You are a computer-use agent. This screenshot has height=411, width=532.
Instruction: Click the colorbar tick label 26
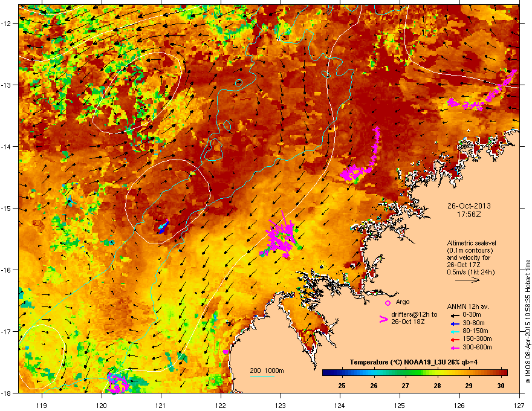pos(374,386)
